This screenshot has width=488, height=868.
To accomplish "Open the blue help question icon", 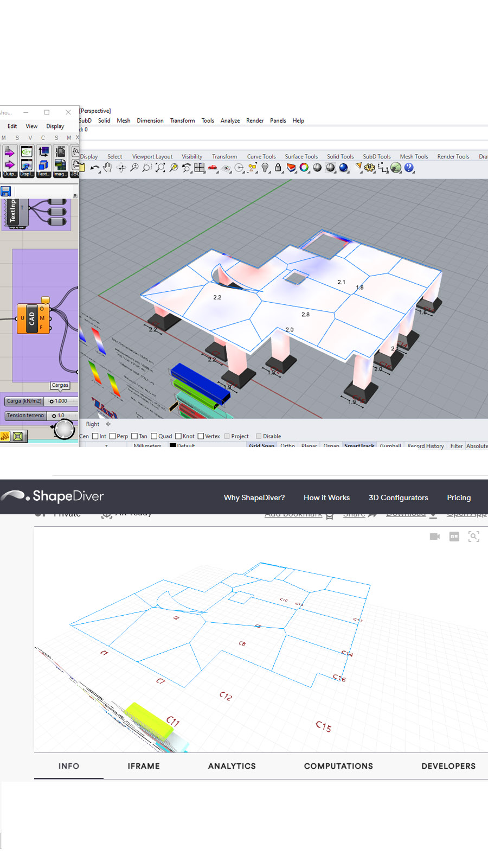I will [409, 168].
